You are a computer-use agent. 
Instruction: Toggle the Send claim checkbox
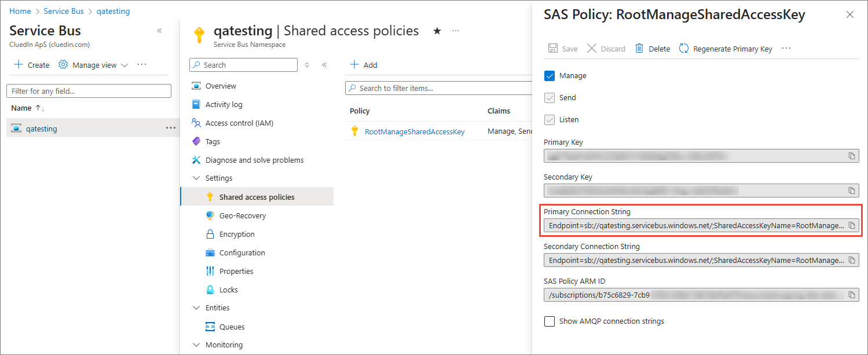[x=550, y=98]
